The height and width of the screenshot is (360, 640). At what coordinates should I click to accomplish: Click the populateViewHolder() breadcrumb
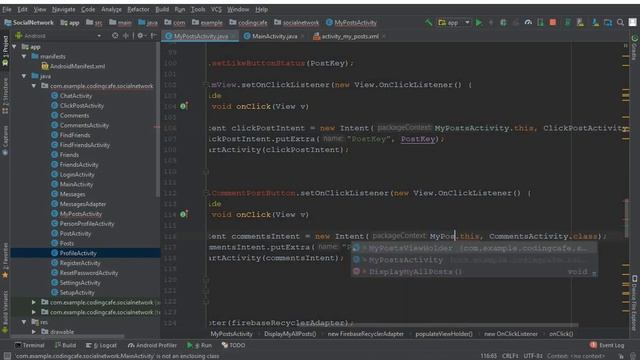tap(444, 334)
